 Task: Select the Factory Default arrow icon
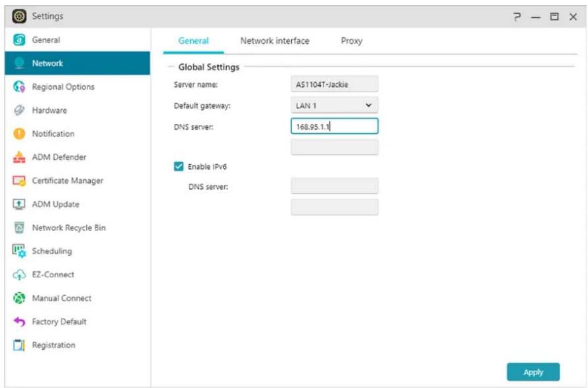[18, 322]
